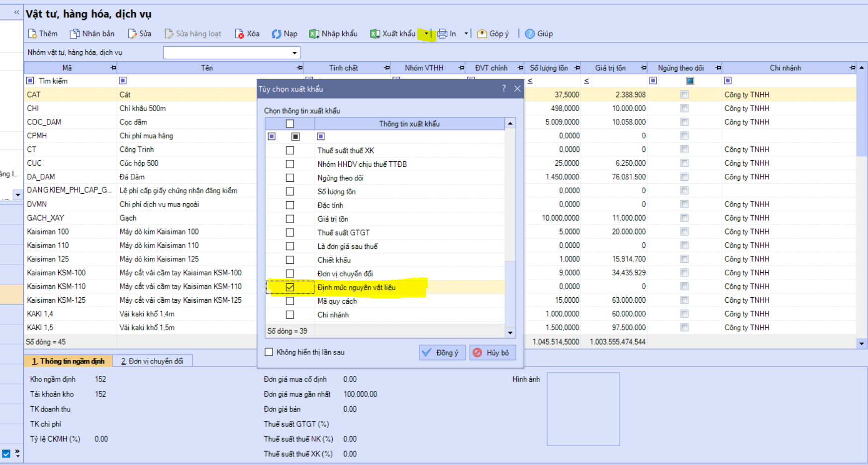This screenshot has width=868, height=465.
Task: Open Nhóm vật tư, hàng hóa dropdown
Action: (294, 53)
